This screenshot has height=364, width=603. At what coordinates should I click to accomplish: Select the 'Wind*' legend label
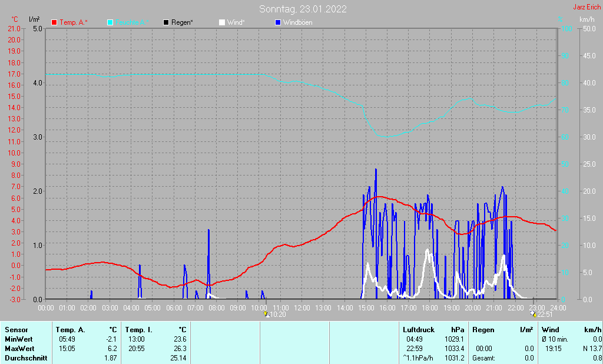click(x=236, y=22)
